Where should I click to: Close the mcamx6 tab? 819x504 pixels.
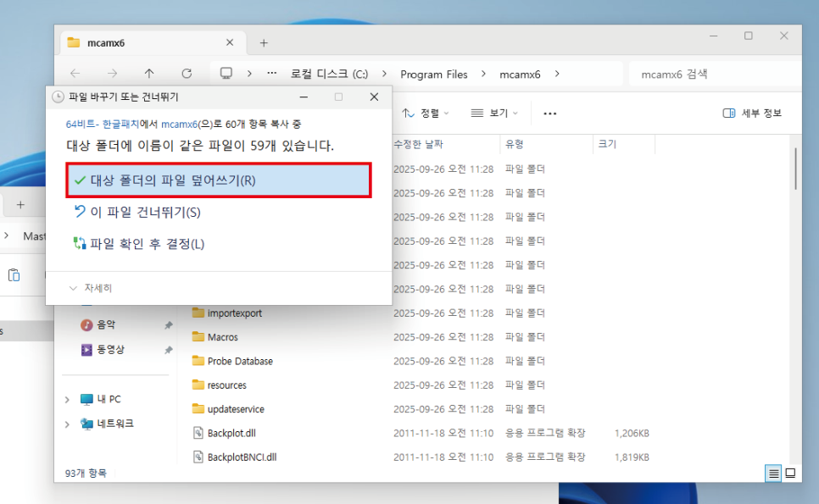click(229, 43)
